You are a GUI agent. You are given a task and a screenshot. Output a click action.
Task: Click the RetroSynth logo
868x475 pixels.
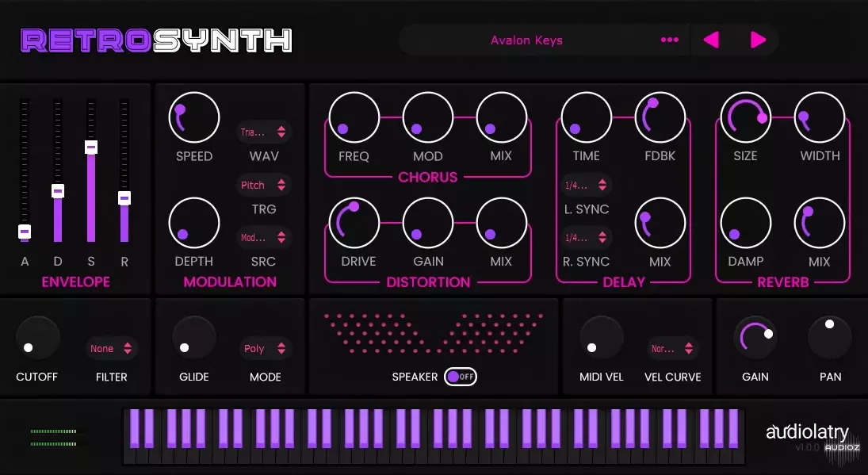tap(156, 40)
